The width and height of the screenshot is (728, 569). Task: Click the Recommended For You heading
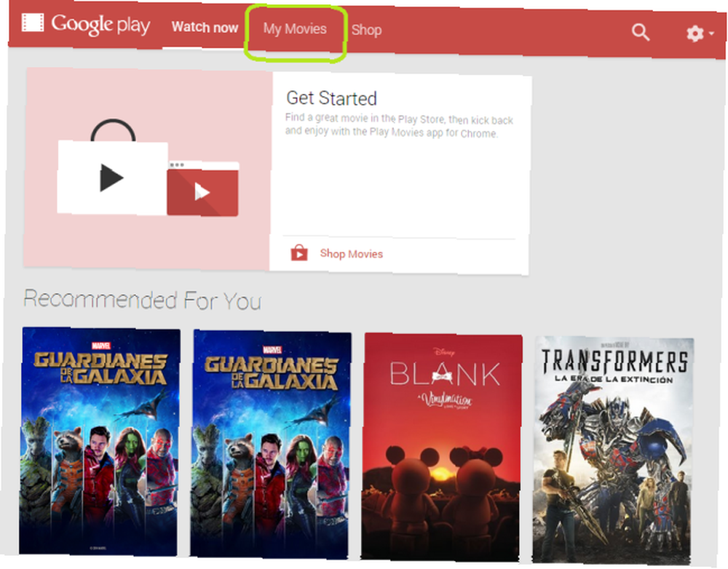pos(143,300)
